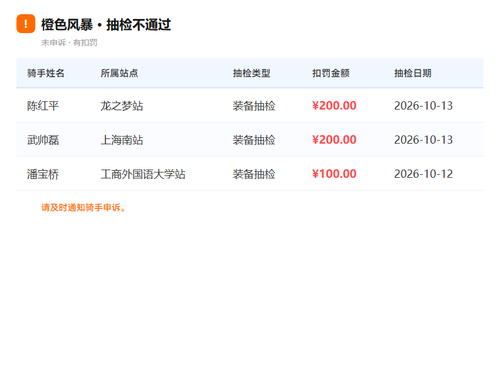Click the station cell 龙之梦站
Image resolution: width=500 pixels, height=365 pixels.
click(x=122, y=106)
